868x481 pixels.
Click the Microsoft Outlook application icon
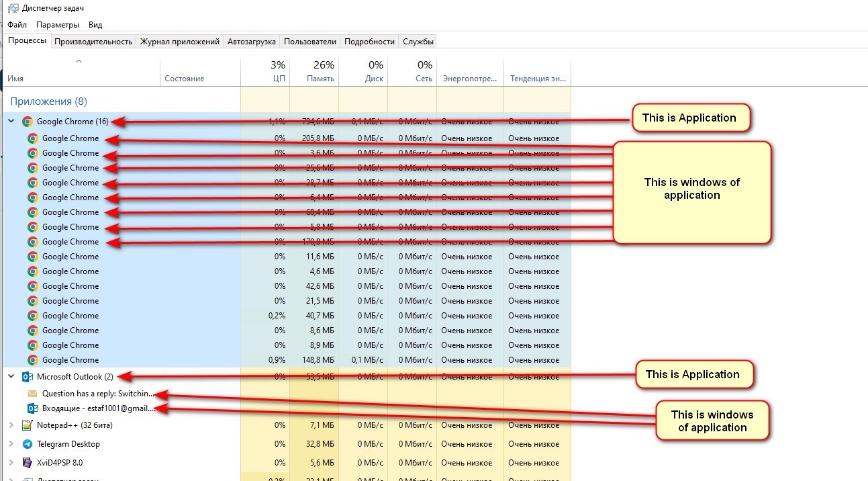[28, 377]
